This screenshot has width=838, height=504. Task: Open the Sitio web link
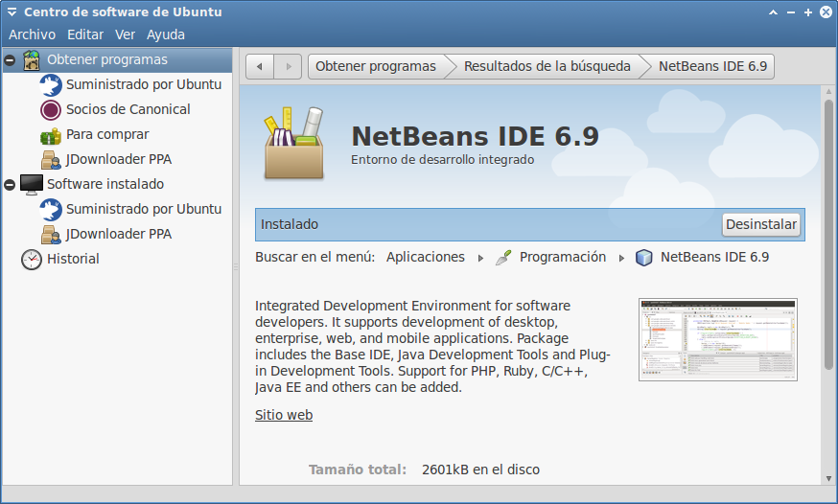(x=284, y=415)
